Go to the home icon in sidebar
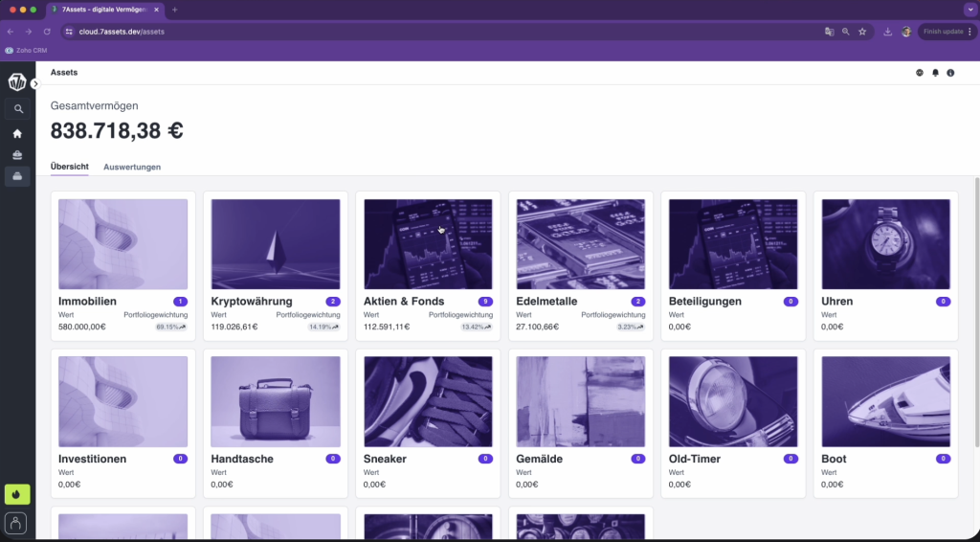 (17, 133)
